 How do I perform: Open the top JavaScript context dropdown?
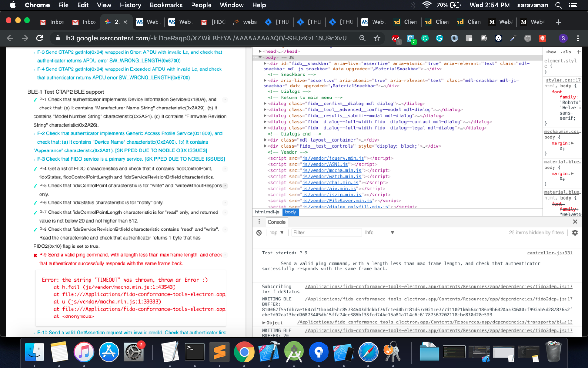click(x=277, y=233)
